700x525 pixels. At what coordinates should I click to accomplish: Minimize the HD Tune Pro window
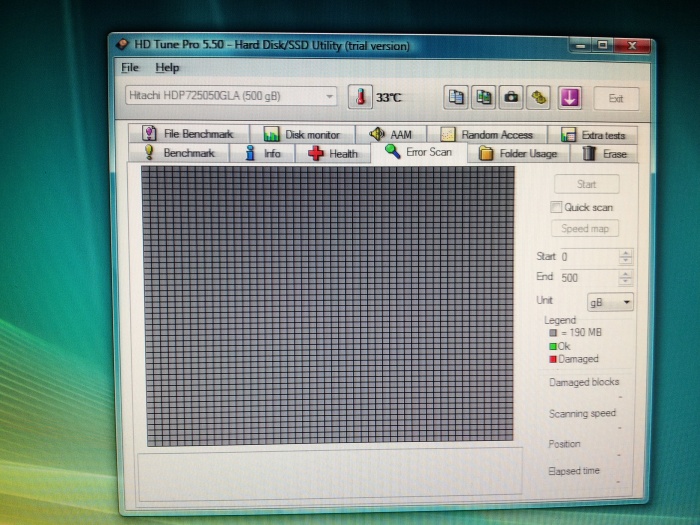pos(580,46)
